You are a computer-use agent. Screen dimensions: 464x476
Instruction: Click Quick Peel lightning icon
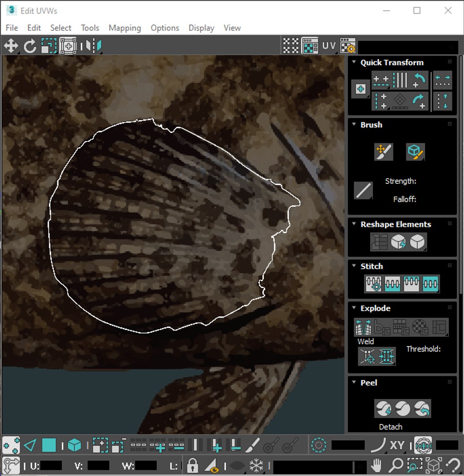[x=383, y=409]
